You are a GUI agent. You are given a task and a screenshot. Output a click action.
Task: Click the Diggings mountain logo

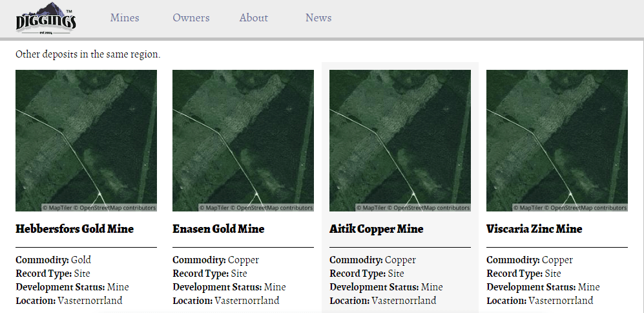click(46, 18)
